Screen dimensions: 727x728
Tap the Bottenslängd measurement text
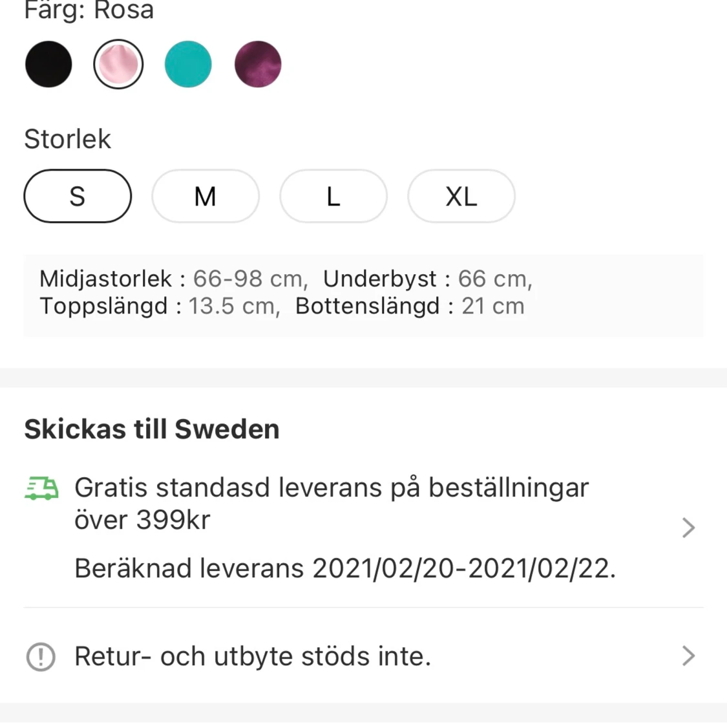coord(410,306)
